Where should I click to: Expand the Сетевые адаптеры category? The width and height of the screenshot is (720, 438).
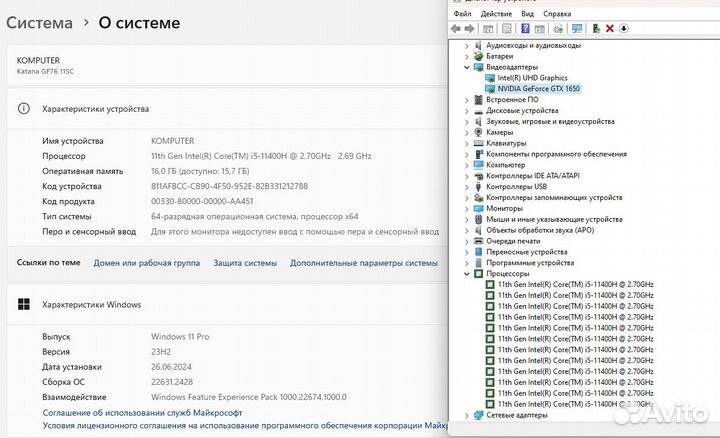click(x=467, y=414)
